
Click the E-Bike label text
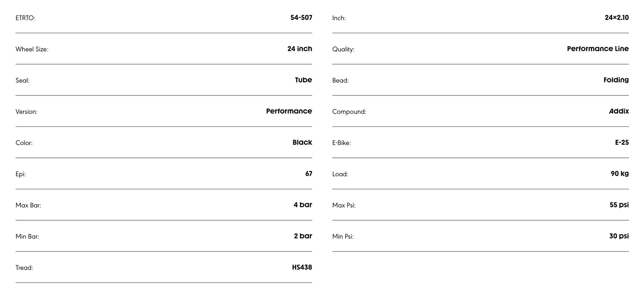click(x=341, y=143)
